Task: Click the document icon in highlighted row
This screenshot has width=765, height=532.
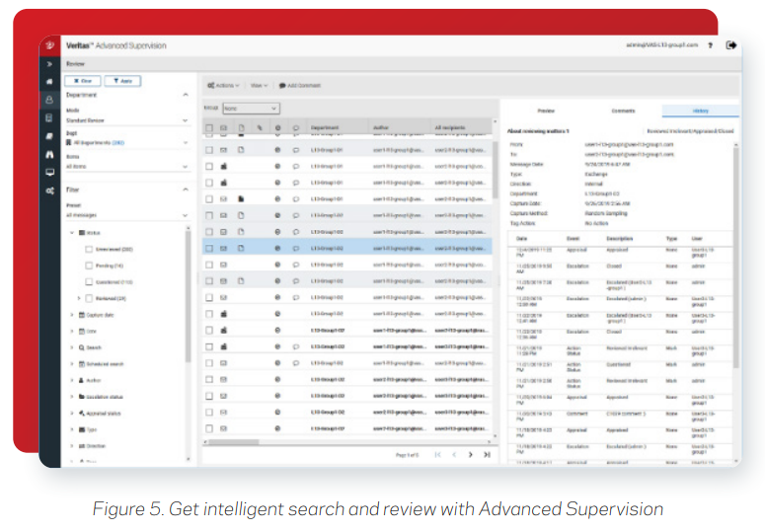Action: 241,248
